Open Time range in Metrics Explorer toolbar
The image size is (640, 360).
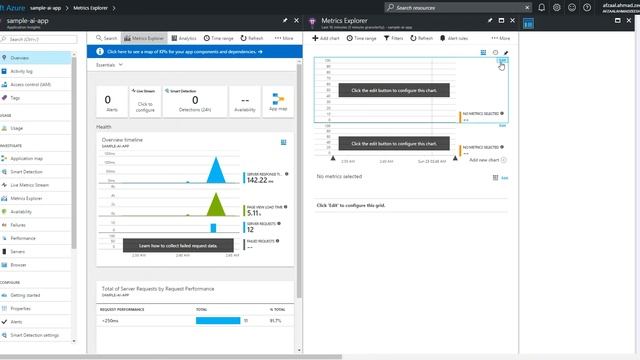(362, 38)
